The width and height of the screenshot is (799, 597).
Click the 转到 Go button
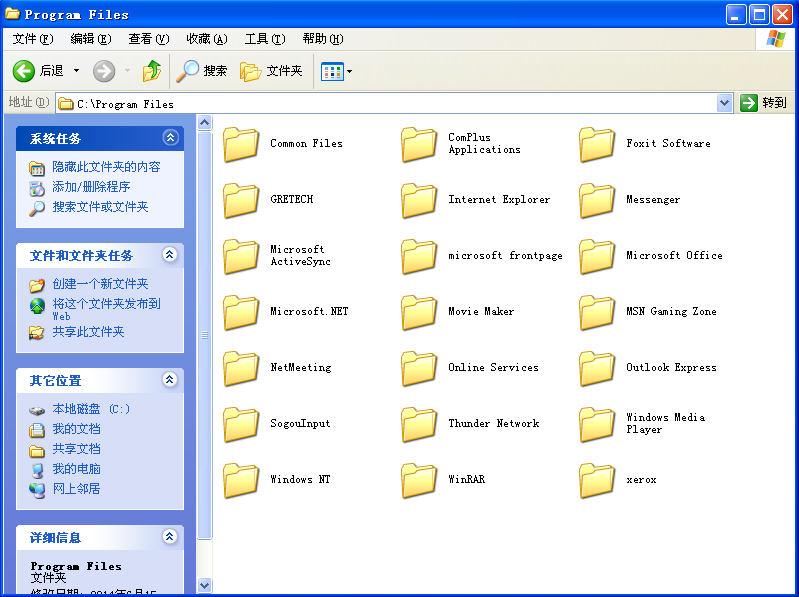764,103
